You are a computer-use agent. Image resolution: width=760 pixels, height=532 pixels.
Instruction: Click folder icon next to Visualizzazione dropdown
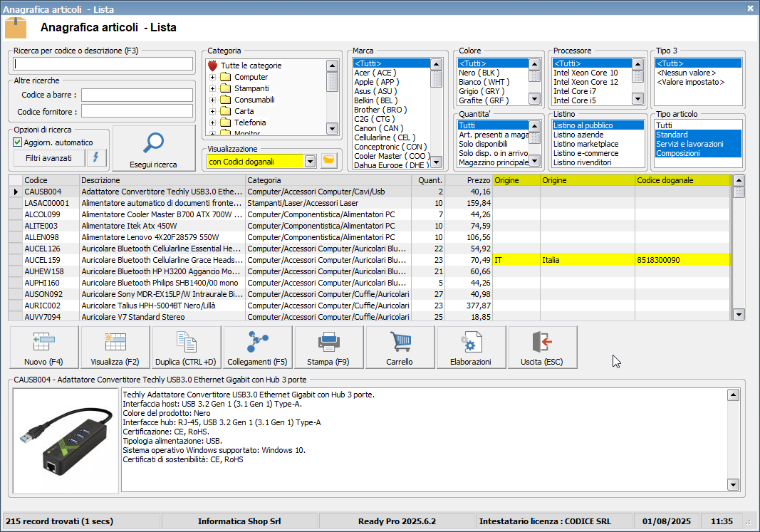(x=328, y=161)
